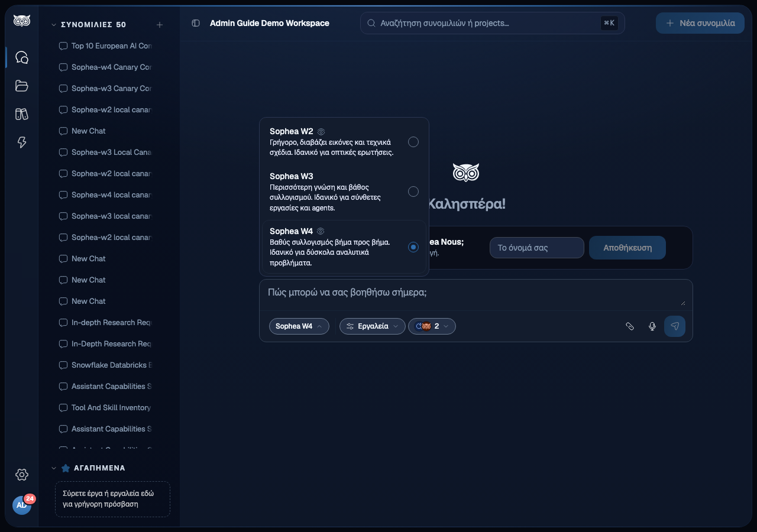Click the chat icon of Top 10 European AI
The height and width of the screenshot is (532, 757).
(x=63, y=46)
